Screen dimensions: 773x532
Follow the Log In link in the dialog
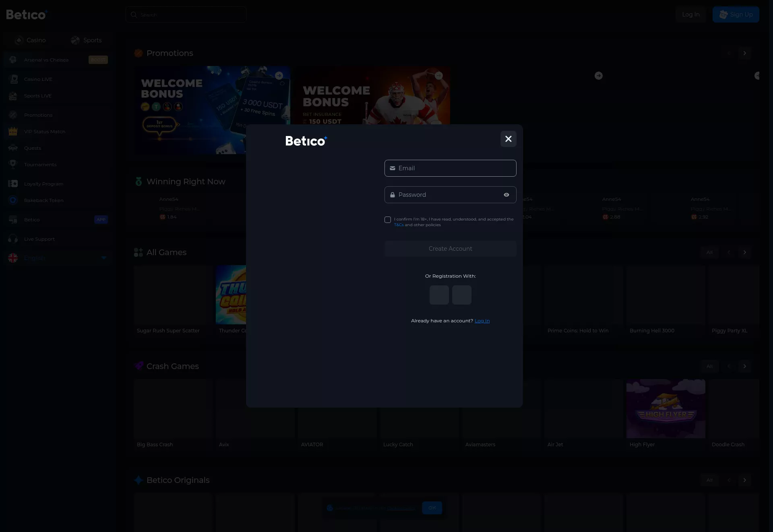point(482,321)
